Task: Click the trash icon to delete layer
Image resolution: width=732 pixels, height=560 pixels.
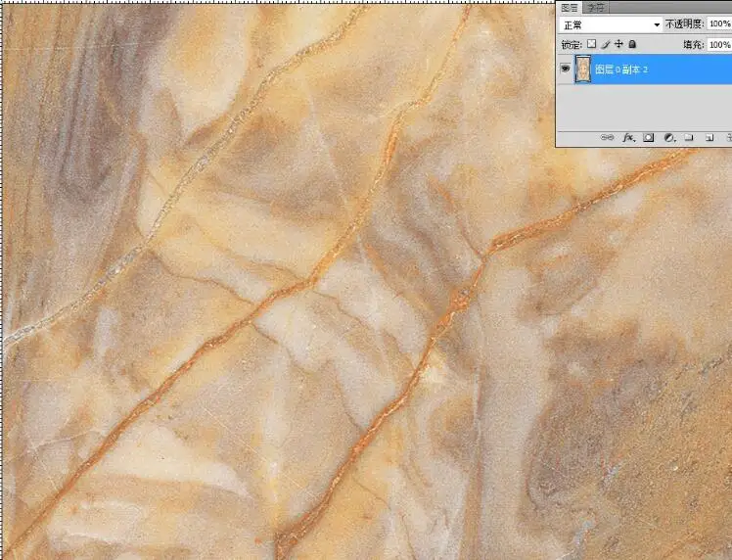Action: click(x=729, y=138)
